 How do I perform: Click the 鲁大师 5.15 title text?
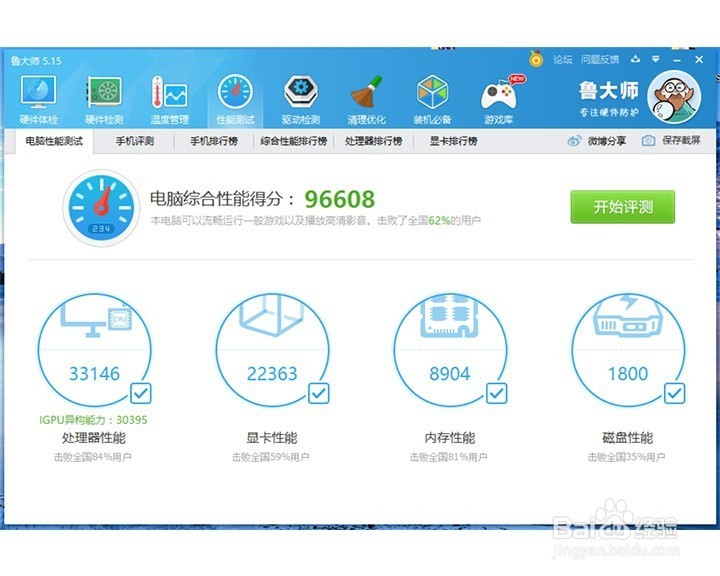pos(36,61)
